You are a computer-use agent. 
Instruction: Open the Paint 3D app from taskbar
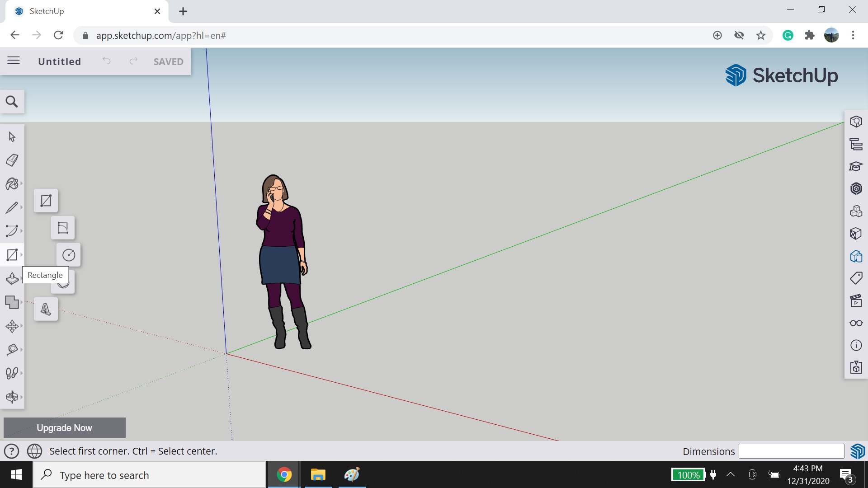[352, 475]
